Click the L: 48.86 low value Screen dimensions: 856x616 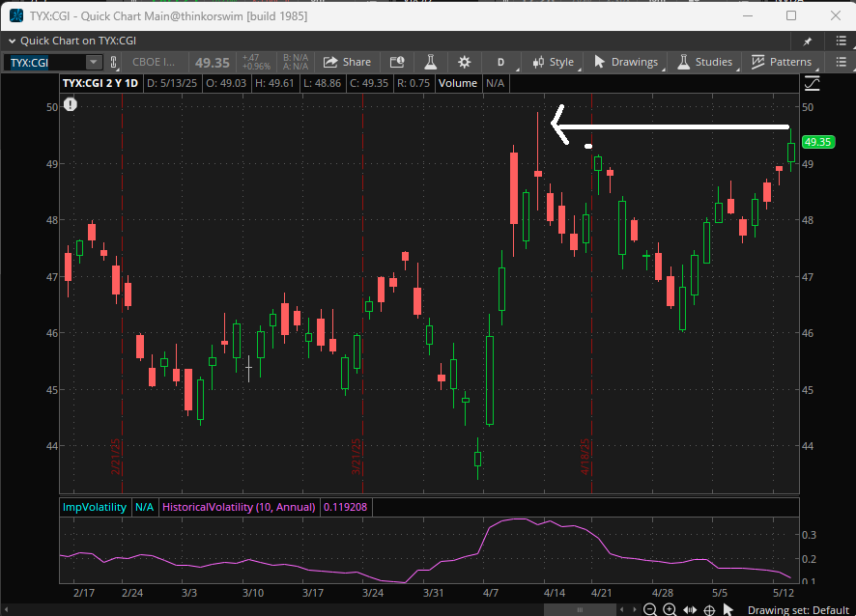322,83
